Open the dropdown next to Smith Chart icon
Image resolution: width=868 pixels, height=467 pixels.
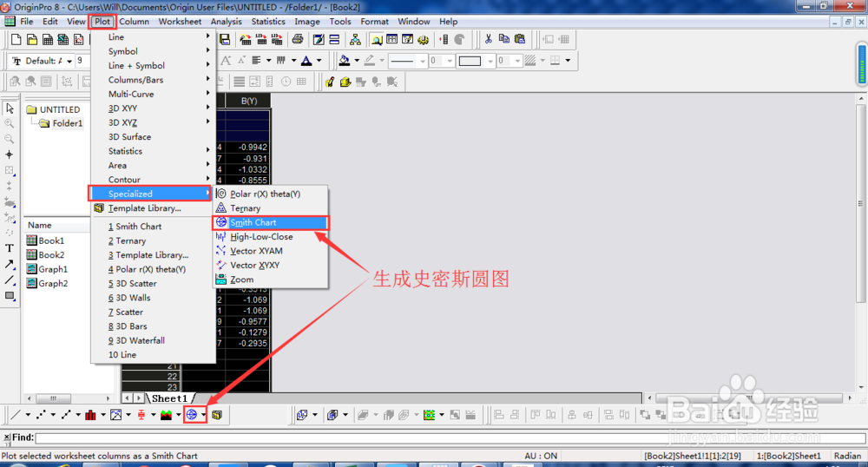(204, 414)
